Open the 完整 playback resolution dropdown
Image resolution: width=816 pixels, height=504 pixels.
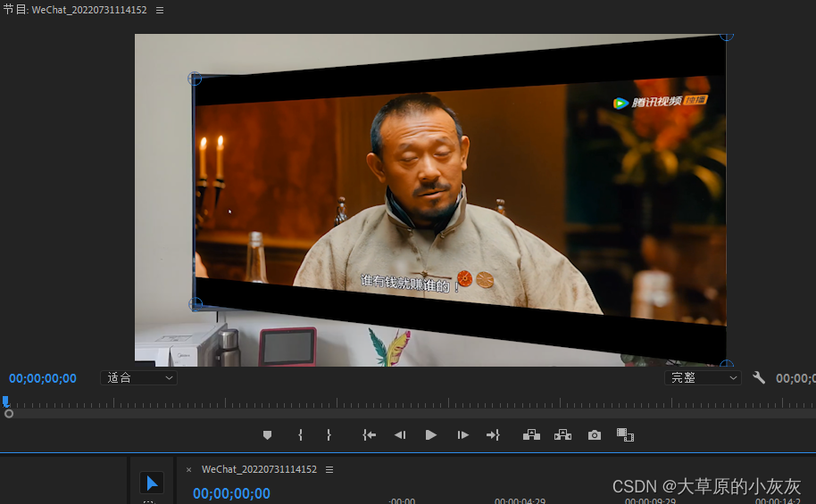(x=703, y=378)
